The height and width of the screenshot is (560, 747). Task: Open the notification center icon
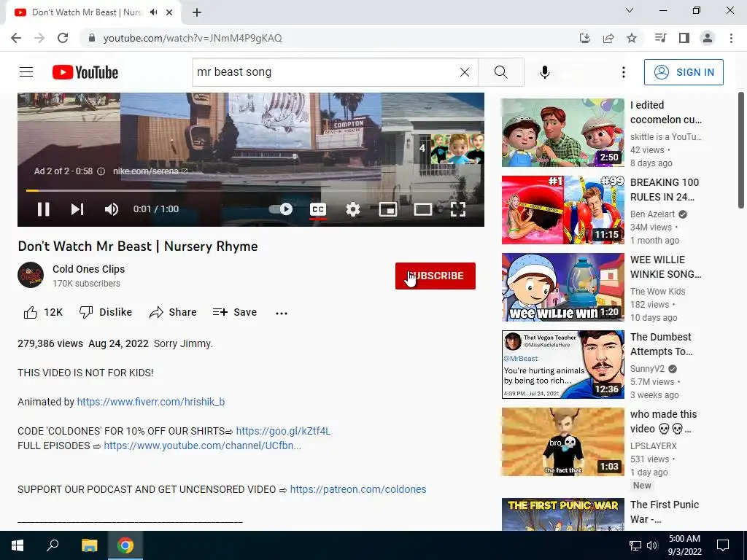point(723,545)
